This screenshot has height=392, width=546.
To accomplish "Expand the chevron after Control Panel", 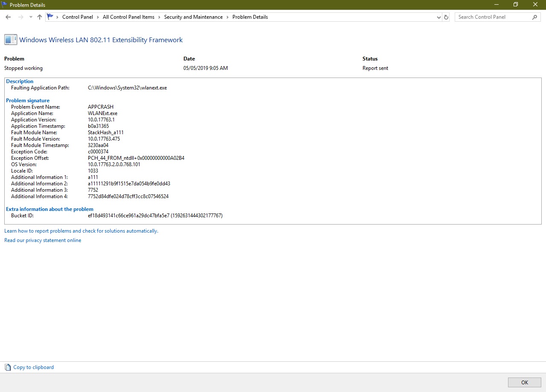I will tap(98, 17).
